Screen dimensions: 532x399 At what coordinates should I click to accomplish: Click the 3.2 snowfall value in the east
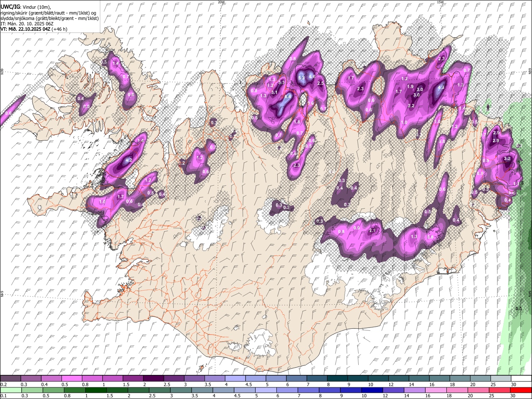point(507,159)
